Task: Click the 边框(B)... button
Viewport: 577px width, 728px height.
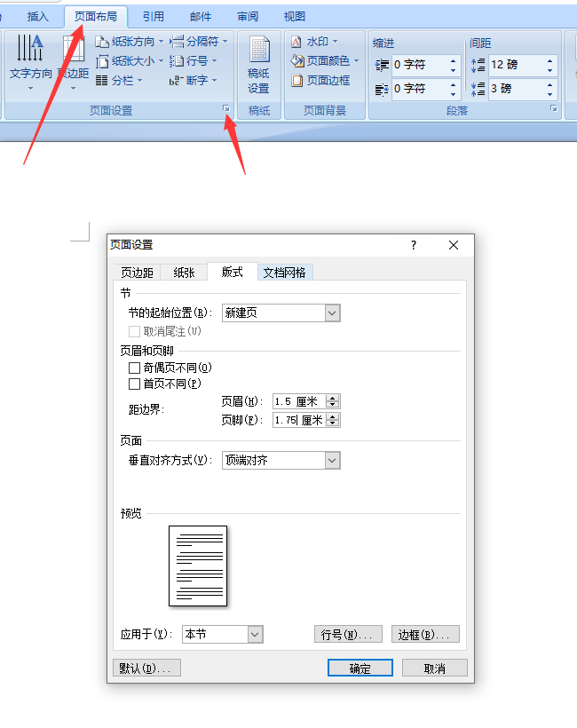Action: pos(425,634)
